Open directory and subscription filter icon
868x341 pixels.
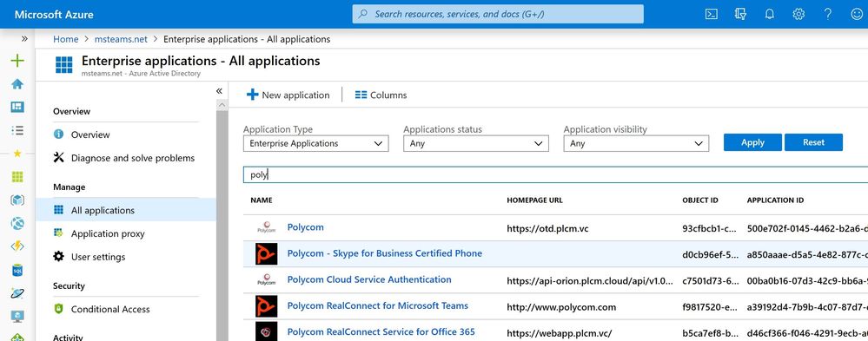(x=740, y=15)
